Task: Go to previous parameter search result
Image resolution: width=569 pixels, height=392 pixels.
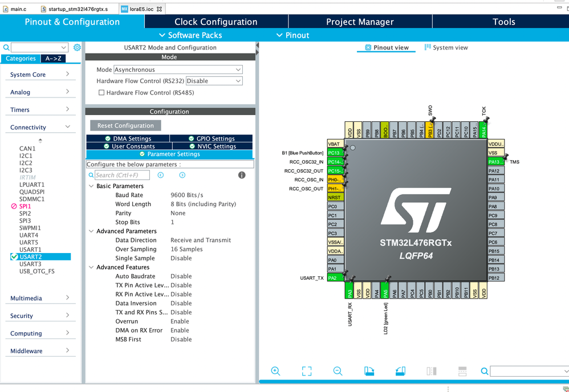Action: coord(161,175)
